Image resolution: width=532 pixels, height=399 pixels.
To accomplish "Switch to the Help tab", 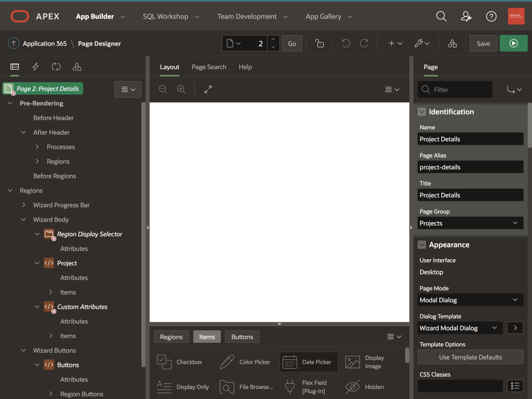I will point(245,67).
